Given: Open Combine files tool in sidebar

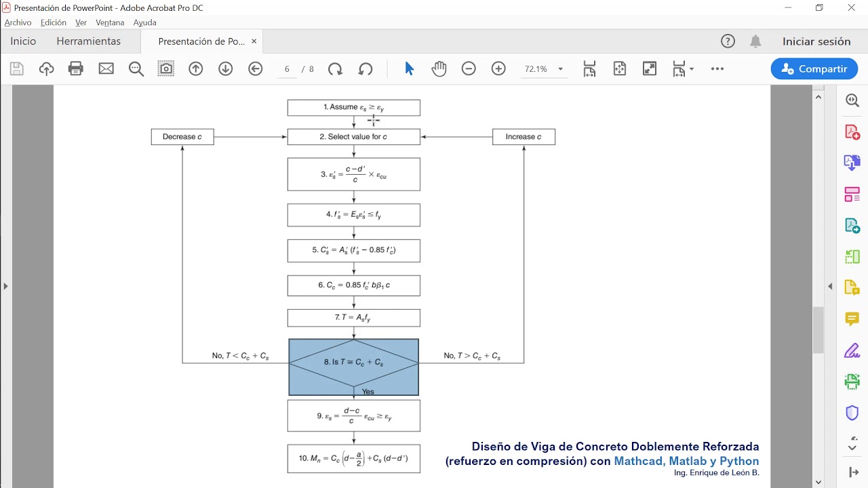Looking at the screenshot, I should point(852,163).
